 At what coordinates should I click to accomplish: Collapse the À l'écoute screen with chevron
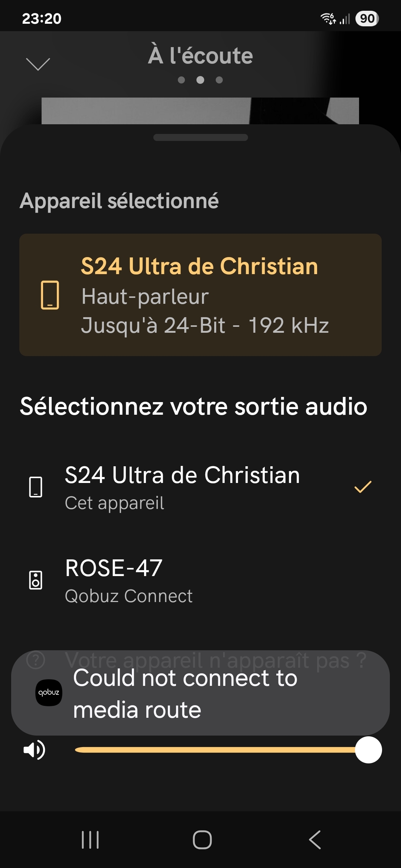pos(38,64)
